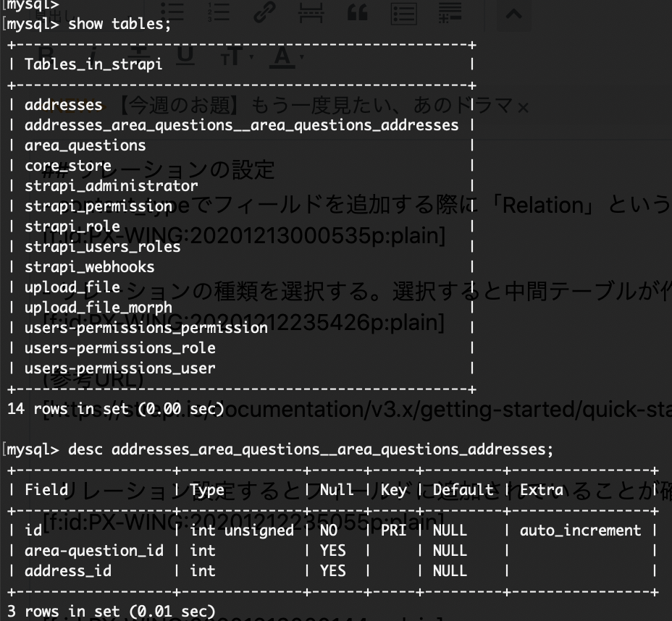The height and width of the screenshot is (621, 672).
Task: Click the bullet list icon in the background editor
Action: (173, 12)
